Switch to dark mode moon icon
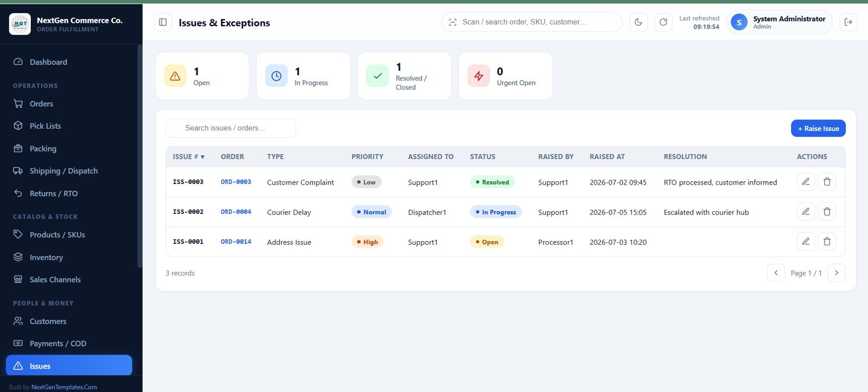 639,22
